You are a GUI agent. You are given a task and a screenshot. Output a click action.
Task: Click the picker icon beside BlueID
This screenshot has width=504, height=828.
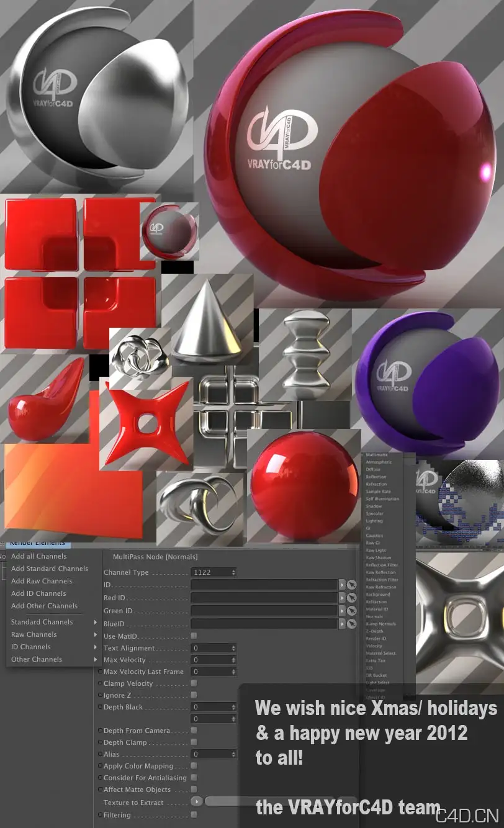352,624
